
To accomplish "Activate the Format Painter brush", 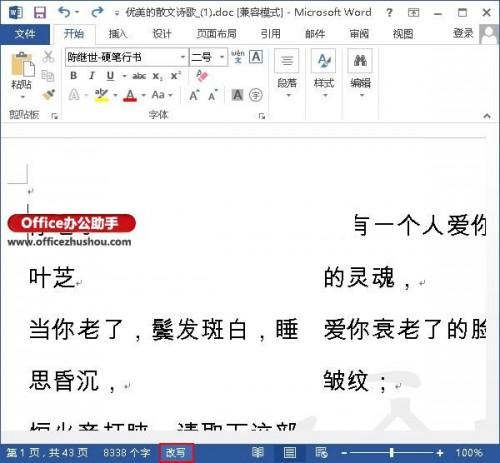I will click(48, 95).
